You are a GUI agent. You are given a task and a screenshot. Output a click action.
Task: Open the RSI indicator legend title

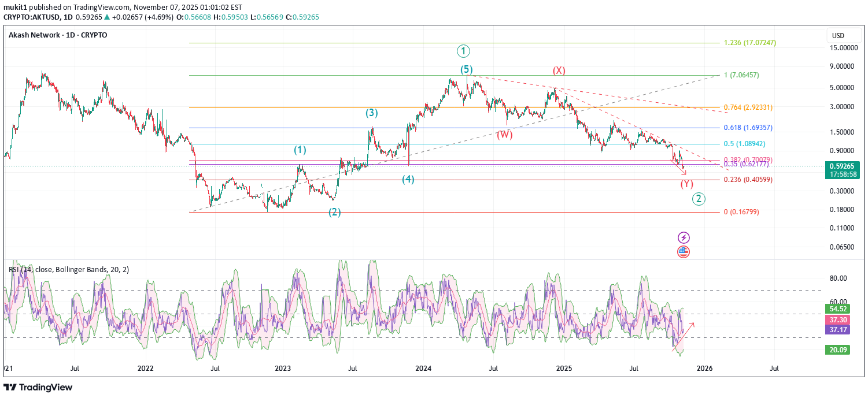pyautogui.click(x=69, y=269)
